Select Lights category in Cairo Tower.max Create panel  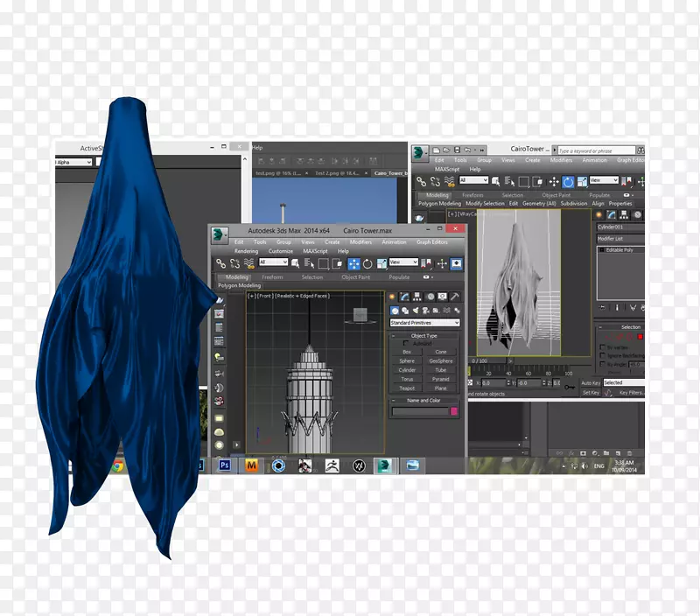[x=416, y=311]
